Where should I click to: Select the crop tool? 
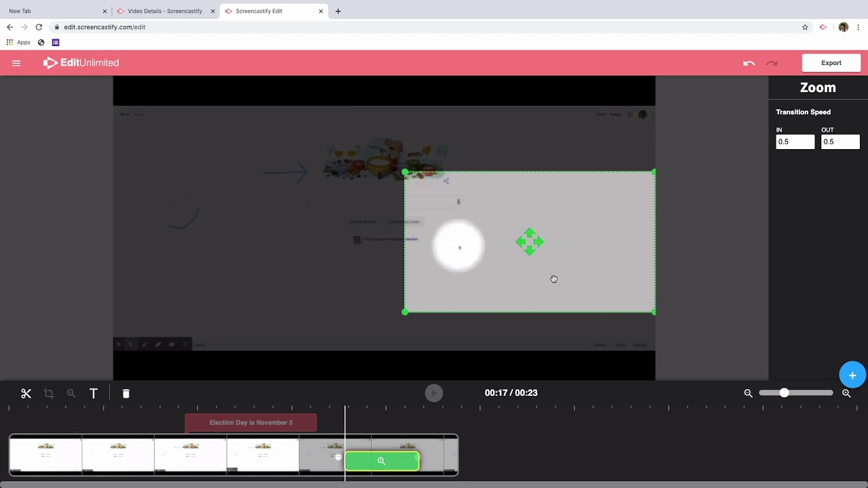(x=48, y=393)
